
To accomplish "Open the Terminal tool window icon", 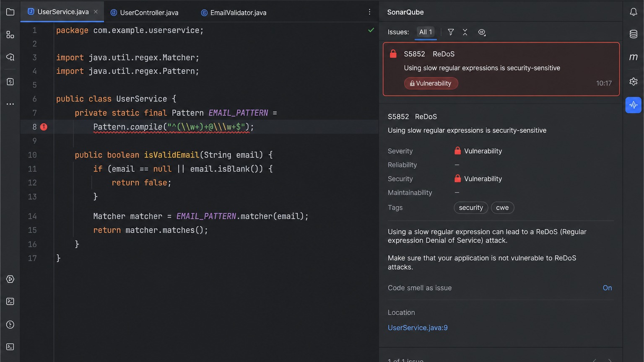I will [10, 302].
